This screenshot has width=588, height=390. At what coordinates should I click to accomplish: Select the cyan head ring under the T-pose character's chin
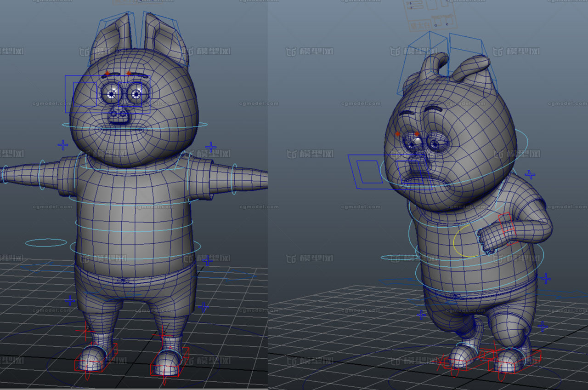point(134,125)
